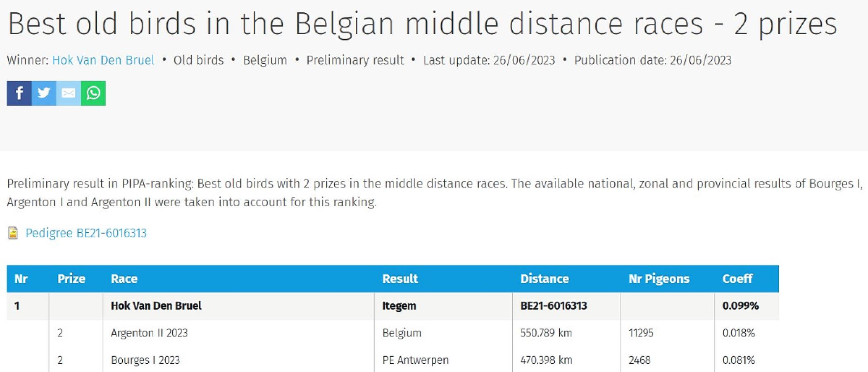Open Pedigree BE21-6016313 link
The width and height of the screenshot is (868, 372).
(86, 233)
